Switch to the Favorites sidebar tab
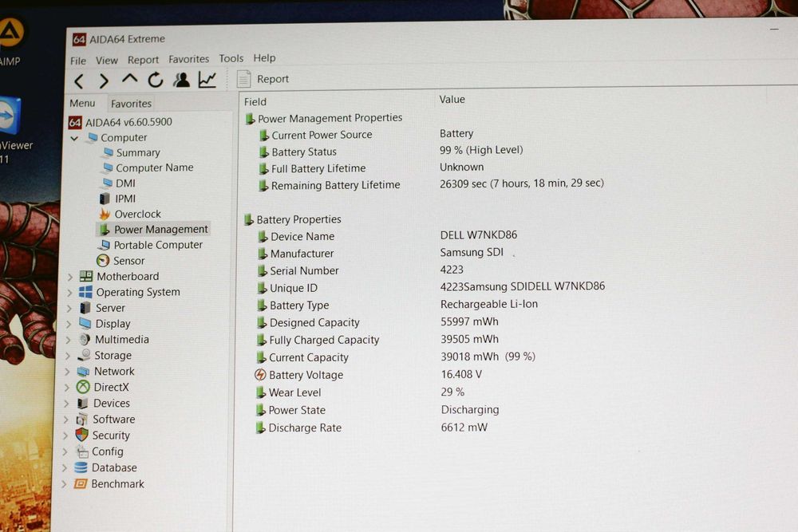Image resolution: width=798 pixels, height=532 pixels. (x=132, y=103)
